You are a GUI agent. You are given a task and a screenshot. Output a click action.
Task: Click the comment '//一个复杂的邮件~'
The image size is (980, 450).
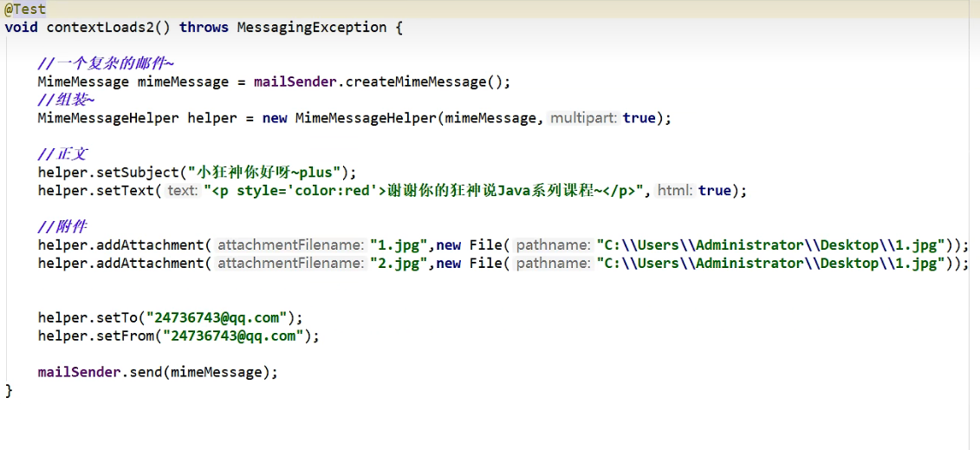coord(106,64)
